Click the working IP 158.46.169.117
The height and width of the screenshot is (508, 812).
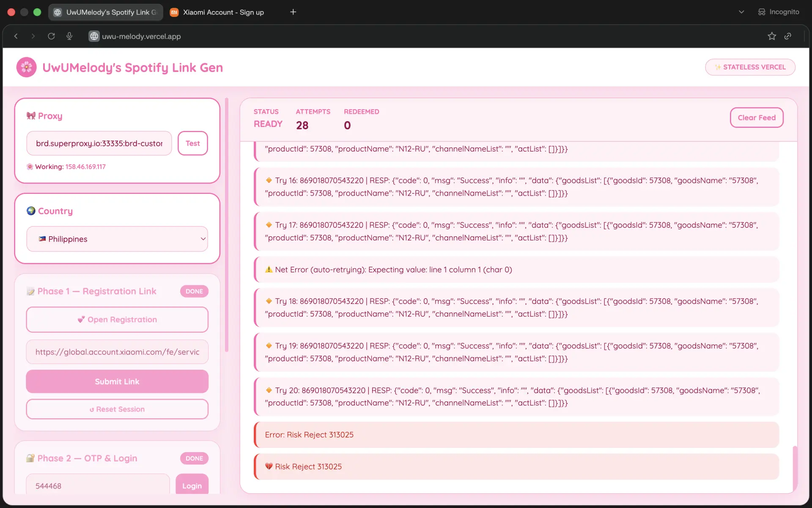point(85,167)
